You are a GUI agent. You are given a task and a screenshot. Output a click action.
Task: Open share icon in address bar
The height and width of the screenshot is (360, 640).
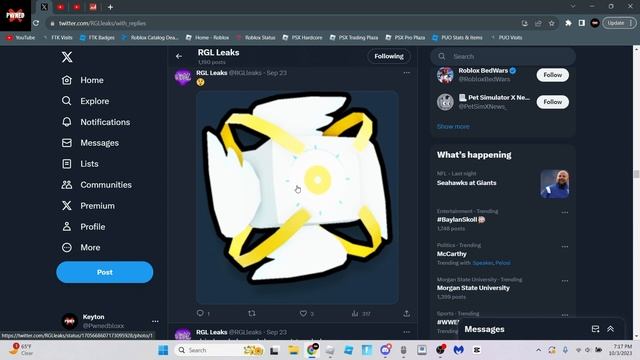click(x=538, y=23)
